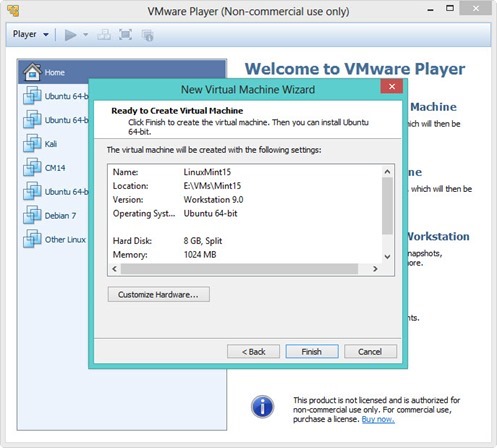497x448 pixels.
Task: Click the Unity mode toolbar icon
Action: [x=147, y=35]
